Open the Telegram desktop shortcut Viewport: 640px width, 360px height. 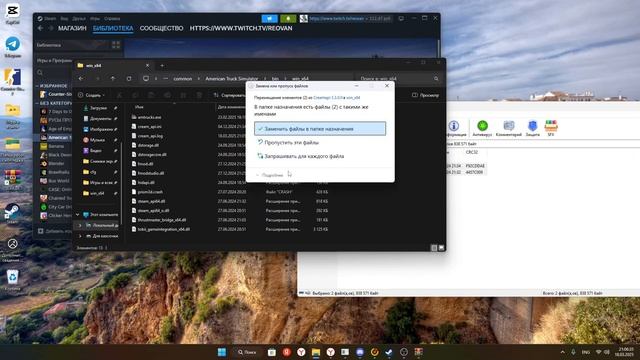pos(13,46)
